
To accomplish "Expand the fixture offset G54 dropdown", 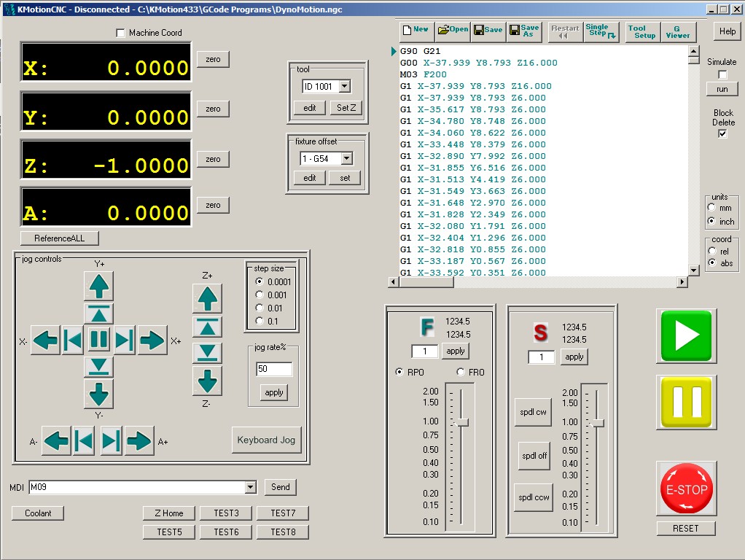I will click(346, 158).
